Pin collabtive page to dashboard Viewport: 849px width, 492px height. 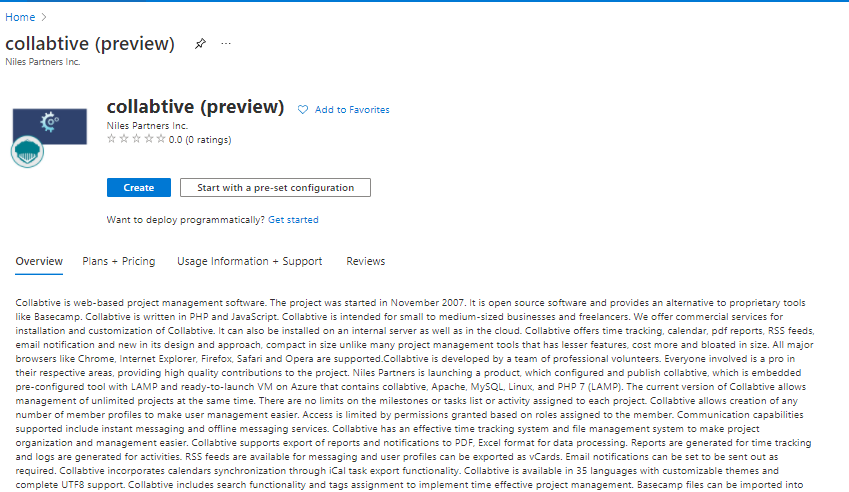click(200, 44)
